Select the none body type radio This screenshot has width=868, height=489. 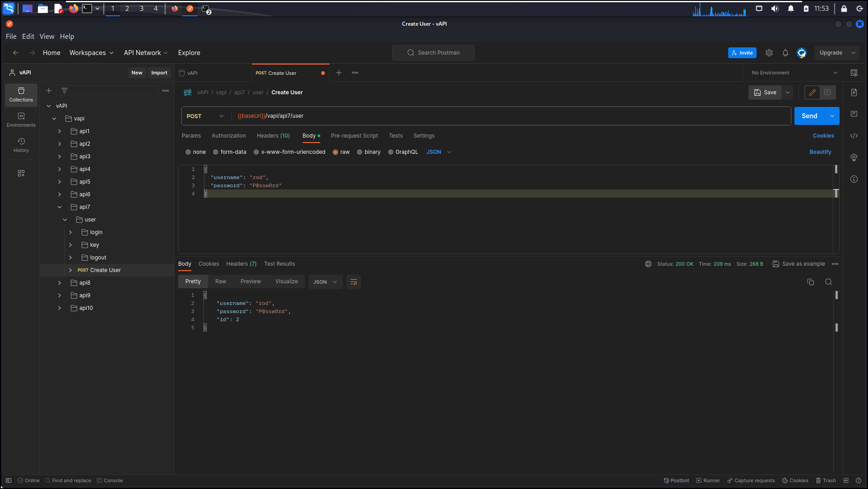(188, 152)
